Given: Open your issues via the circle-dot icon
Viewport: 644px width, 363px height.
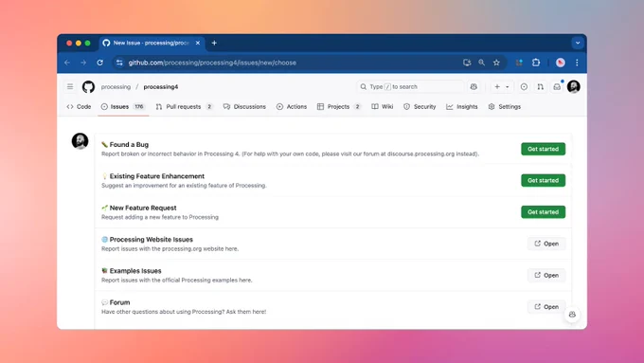Looking at the screenshot, I should 524,87.
